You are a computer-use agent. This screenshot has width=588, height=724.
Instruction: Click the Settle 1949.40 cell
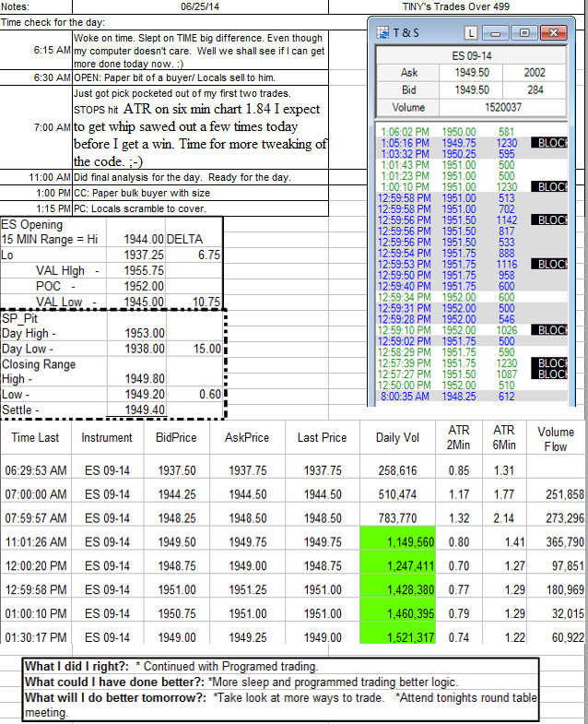coord(136,409)
